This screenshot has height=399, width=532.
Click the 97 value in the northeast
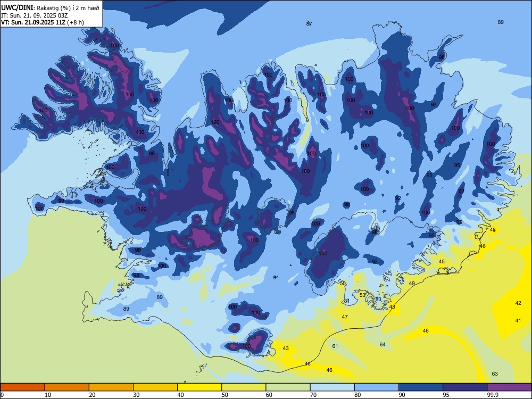[x=434, y=104]
